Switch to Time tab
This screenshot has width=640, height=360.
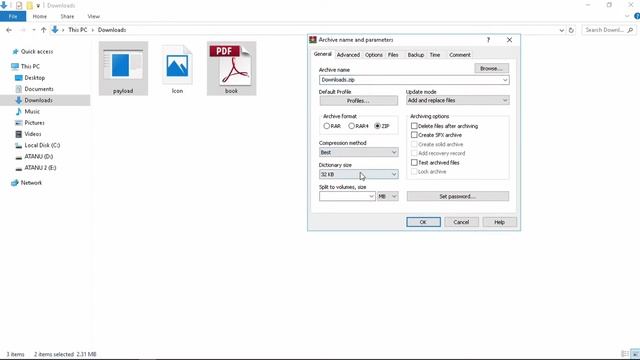[435, 55]
